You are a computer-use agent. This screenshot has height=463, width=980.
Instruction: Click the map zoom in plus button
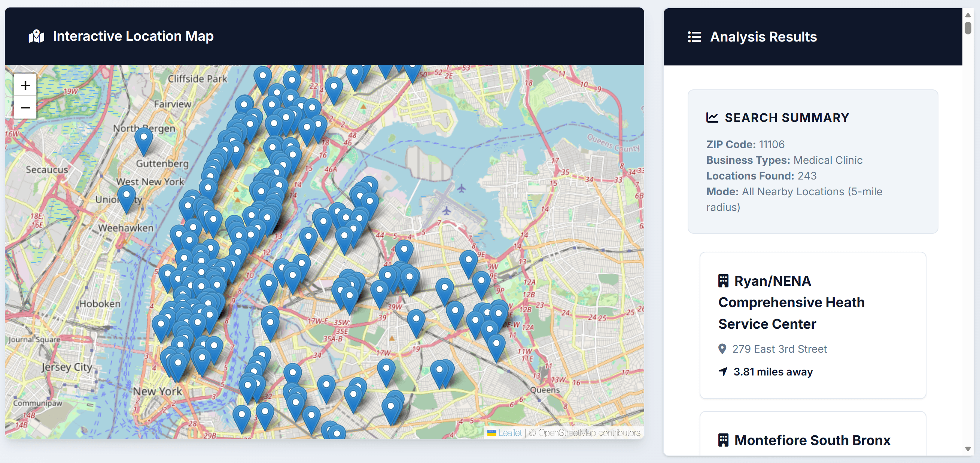tap(25, 85)
